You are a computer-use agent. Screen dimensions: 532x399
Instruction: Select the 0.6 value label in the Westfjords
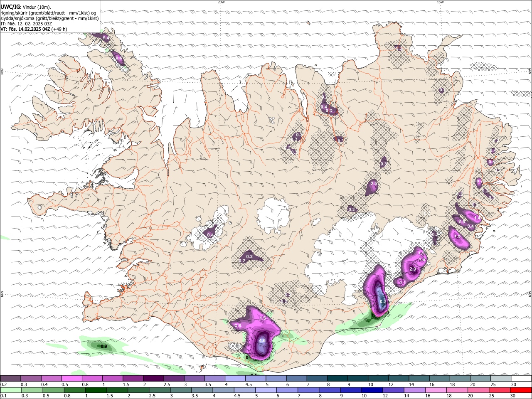click(119, 58)
